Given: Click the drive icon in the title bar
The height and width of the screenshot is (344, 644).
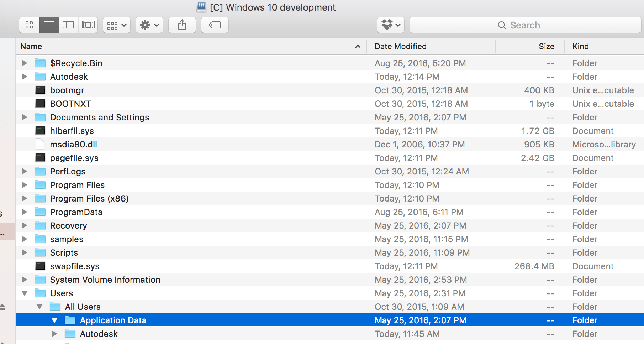Looking at the screenshot, I should [201, 7].
